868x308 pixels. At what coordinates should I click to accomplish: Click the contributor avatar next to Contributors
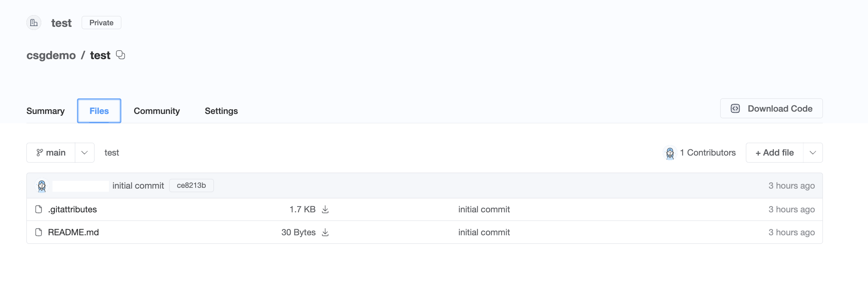pos(670,153)
